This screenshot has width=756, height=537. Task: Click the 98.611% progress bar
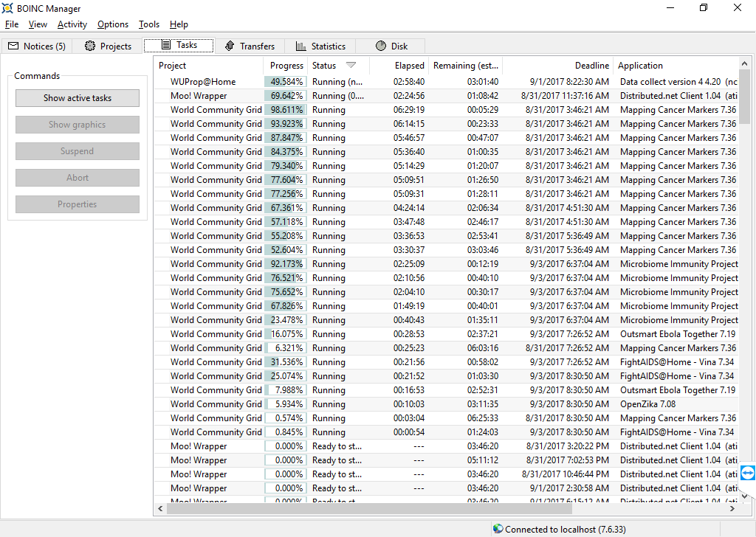(286, 110)
